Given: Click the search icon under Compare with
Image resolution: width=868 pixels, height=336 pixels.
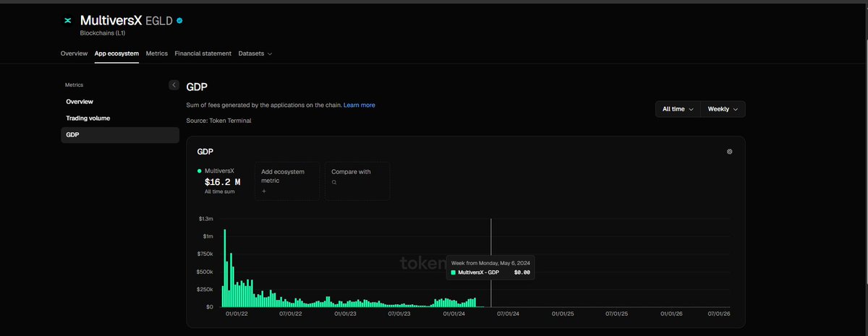Looking at the screenshot, I should (334, 183).
